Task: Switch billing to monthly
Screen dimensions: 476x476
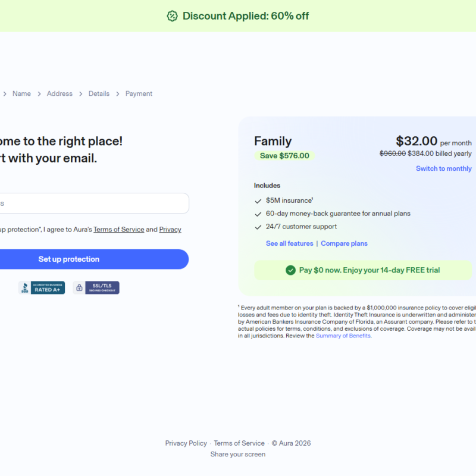Action: (443, 168)
